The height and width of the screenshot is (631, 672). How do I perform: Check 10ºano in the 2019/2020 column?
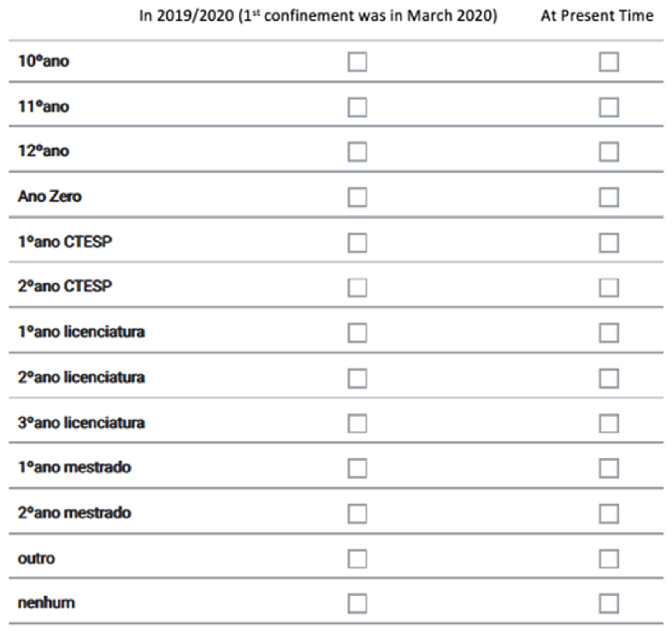[x=357, y=62]
